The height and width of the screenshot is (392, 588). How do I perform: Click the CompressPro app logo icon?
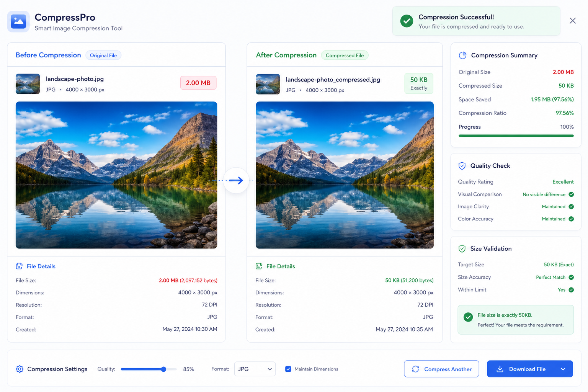coord(18,21)
